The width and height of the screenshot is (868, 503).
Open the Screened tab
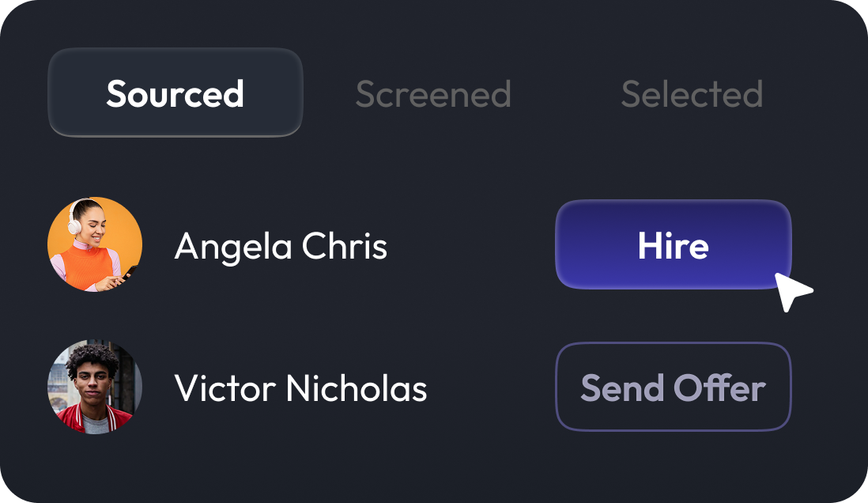[x=433, y=94]
